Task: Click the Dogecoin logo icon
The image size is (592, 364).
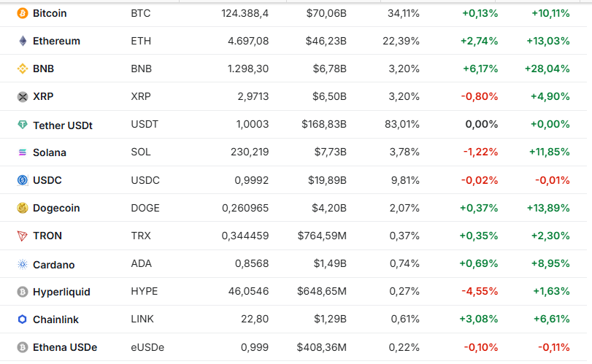Action: 22,208
